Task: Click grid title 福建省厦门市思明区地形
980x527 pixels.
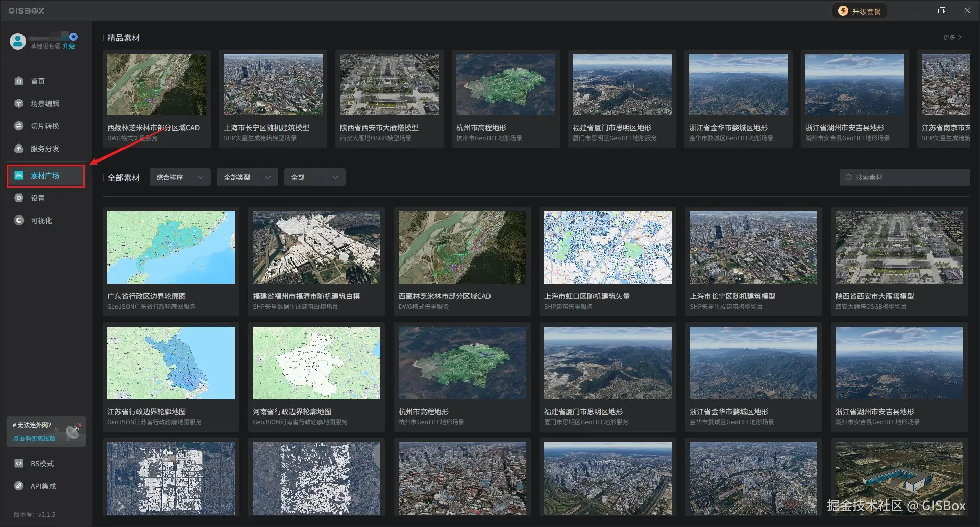Action: pos(583,412)
